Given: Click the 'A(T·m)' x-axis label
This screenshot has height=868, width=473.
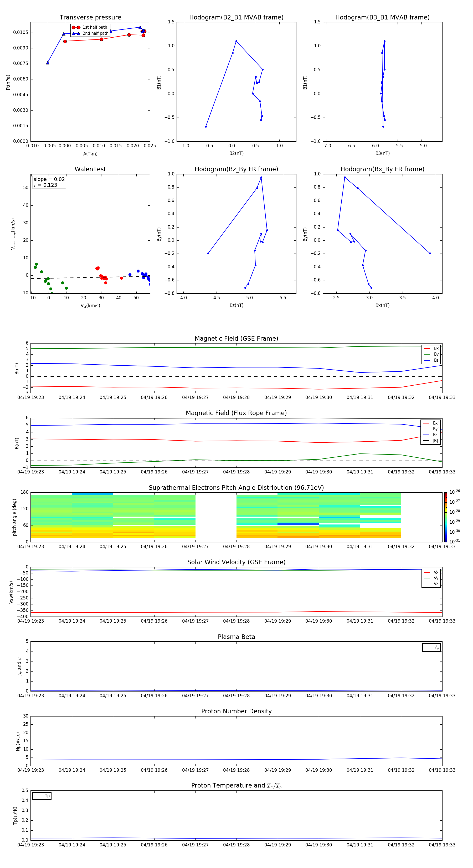Looking at the screenshot, I should (x=90, y=154).
